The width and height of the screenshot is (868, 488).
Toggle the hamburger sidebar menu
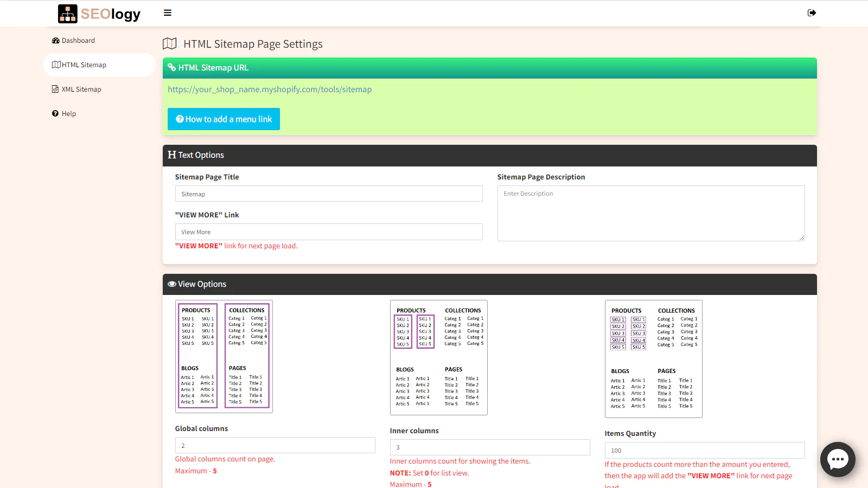tap(168, 13)
